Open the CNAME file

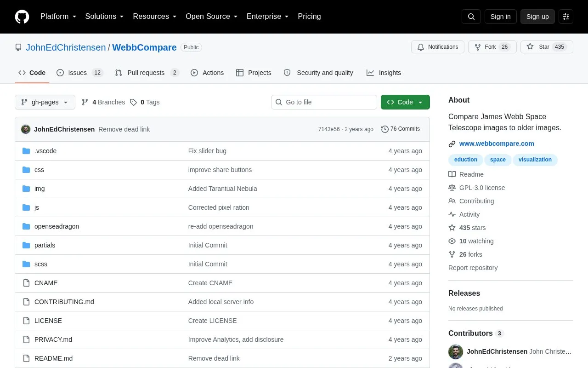tap(46, 283)
